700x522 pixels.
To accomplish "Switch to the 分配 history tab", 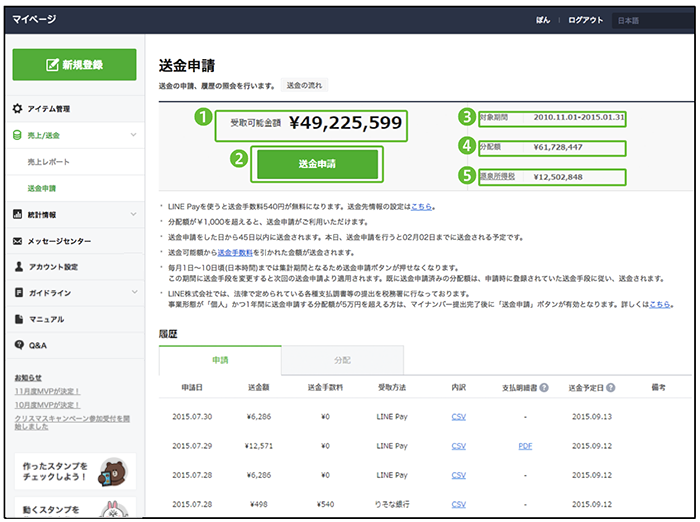I will (342, 360).
